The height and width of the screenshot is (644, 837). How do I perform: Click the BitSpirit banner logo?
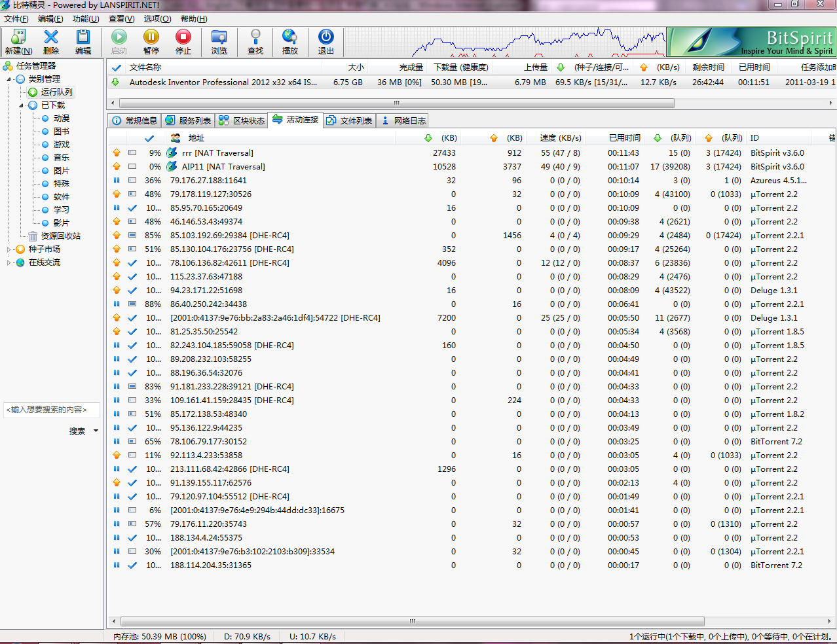pos(751,42)
